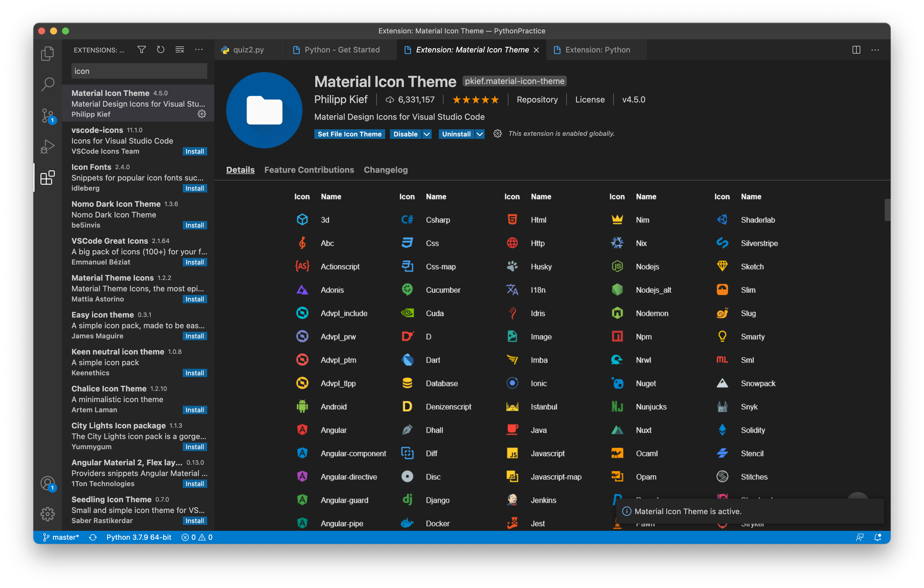Open the Extensions view icon
Screen dimensions: 924x588
tap(48, 178)
